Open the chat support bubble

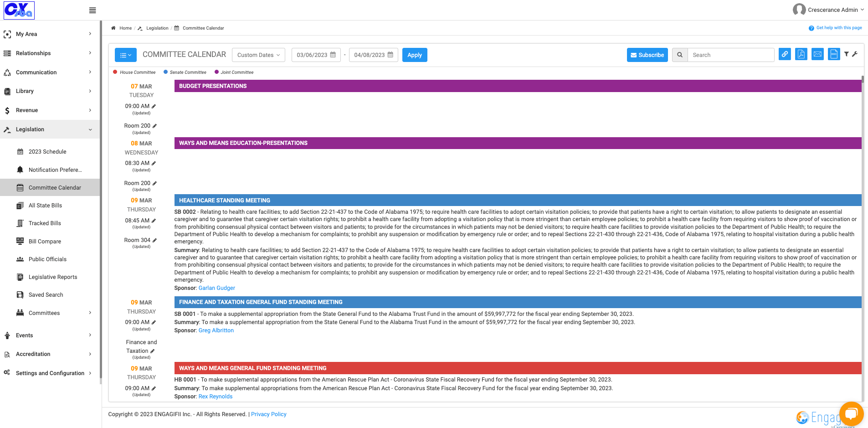(851, 414)
